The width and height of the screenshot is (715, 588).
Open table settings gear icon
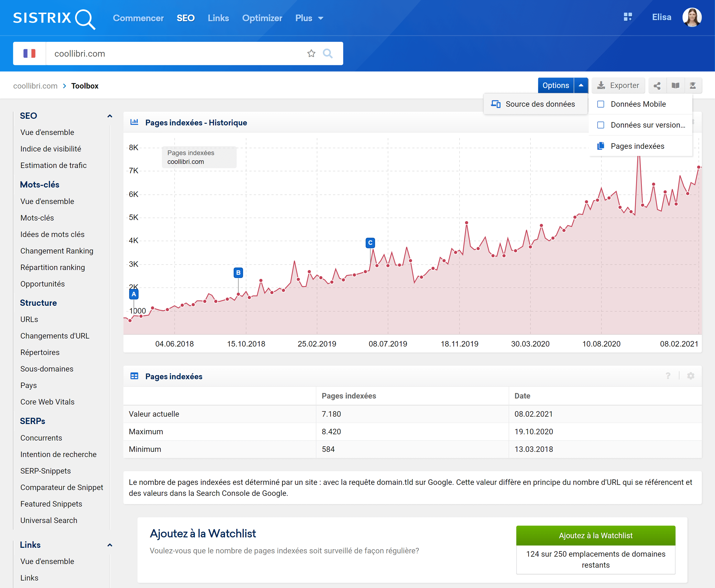coord(691,376)
